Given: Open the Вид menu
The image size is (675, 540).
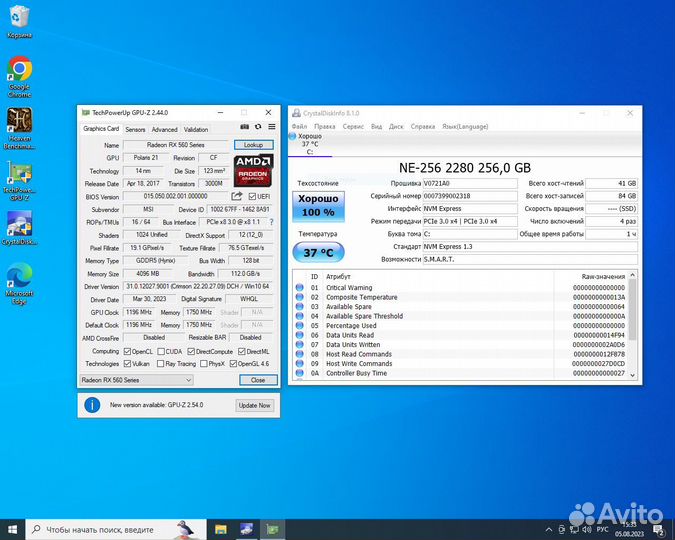Looking at the screenshot, I should 376,126.
